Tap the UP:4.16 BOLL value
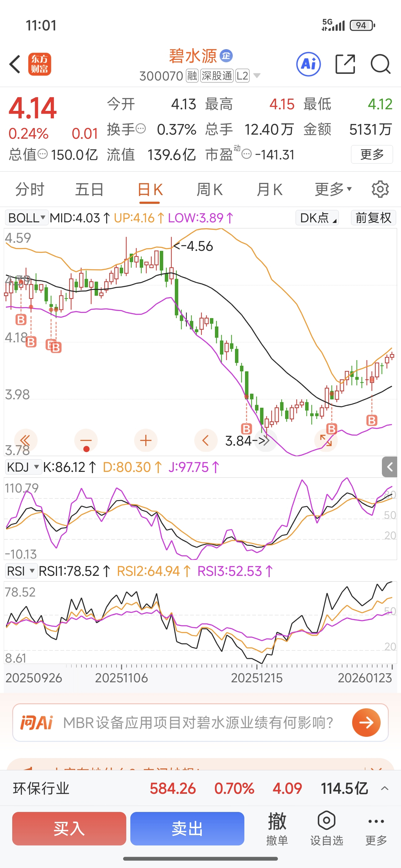Screen dimensions: 401x868 (x=139, y=218)
